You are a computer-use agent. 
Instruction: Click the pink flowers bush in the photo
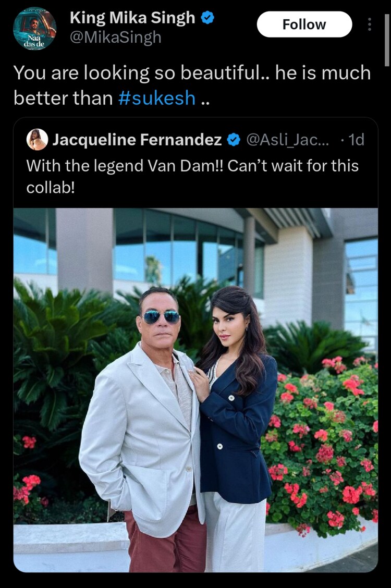pyautogui.click(x=322, y=446)
